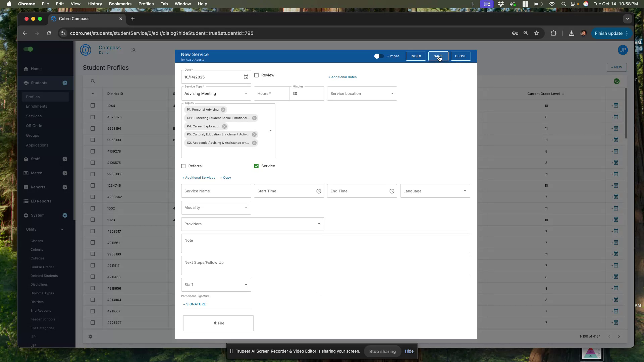Click the SAVE button

point(438,56)
